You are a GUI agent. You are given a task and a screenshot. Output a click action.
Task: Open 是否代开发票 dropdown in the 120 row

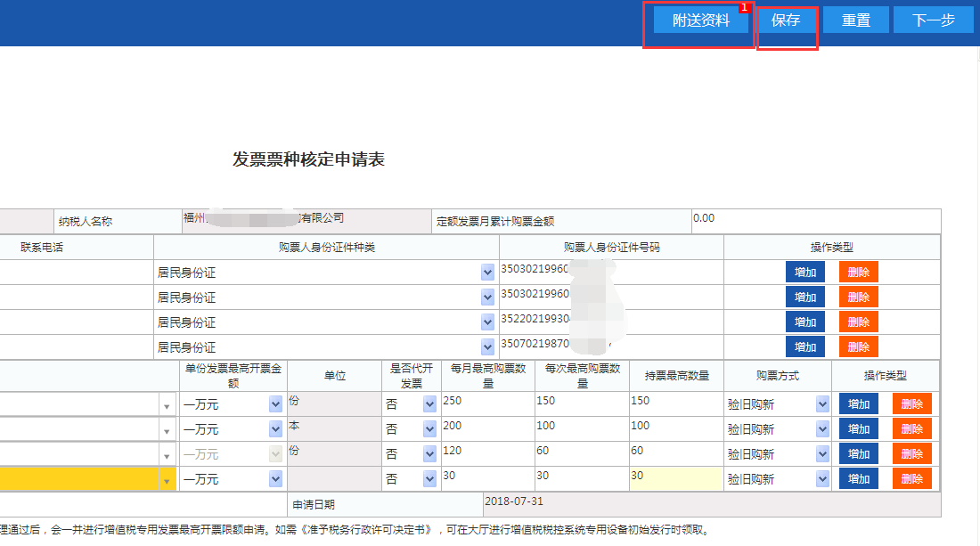coord(429,454)
